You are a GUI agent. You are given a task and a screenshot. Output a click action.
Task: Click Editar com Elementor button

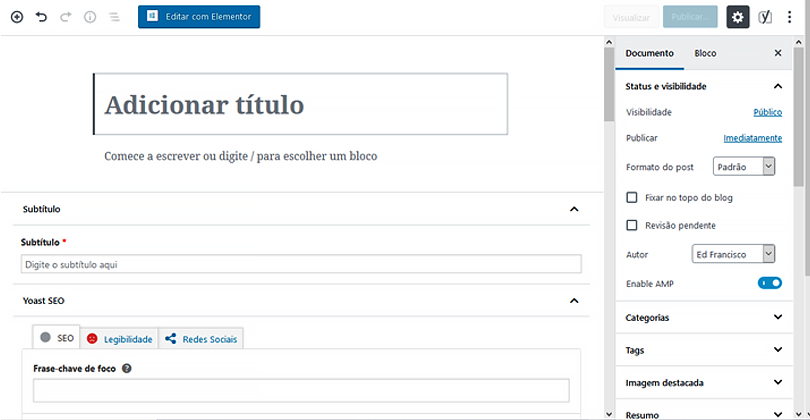(199, 17)
